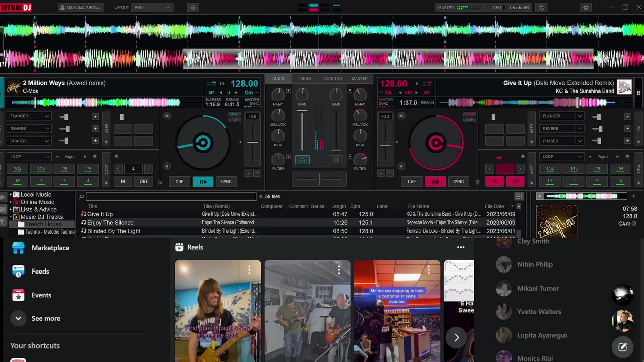The height and width of the screenshot is (362, 644).
Task: Open Facebook Events icon
Action: click(18, 295)
